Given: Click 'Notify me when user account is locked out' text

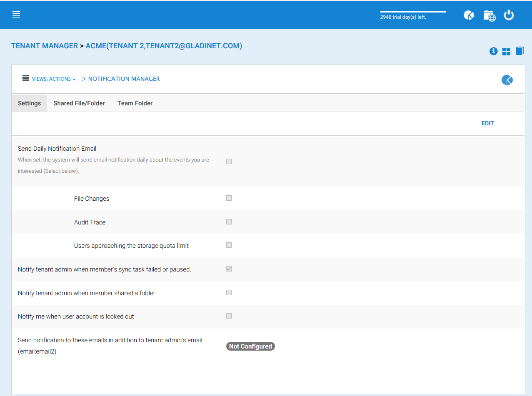Looking at the screenshot, I should tap(76, 316).
